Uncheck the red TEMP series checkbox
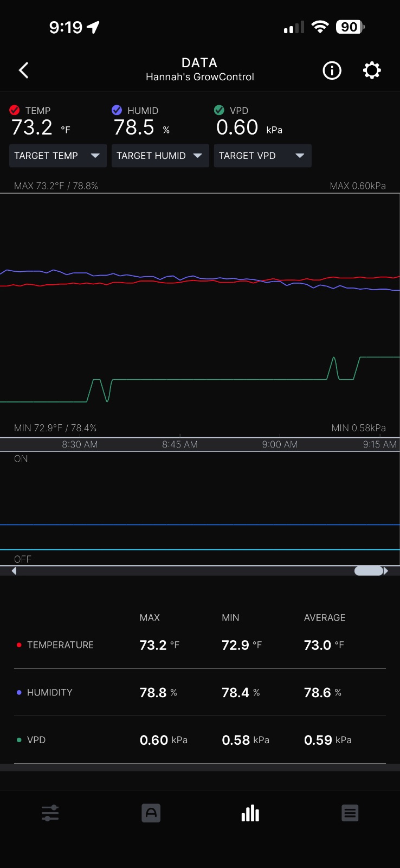Viewport: 400px width, 868px height. pyautogui.click(x=15, y=110)
